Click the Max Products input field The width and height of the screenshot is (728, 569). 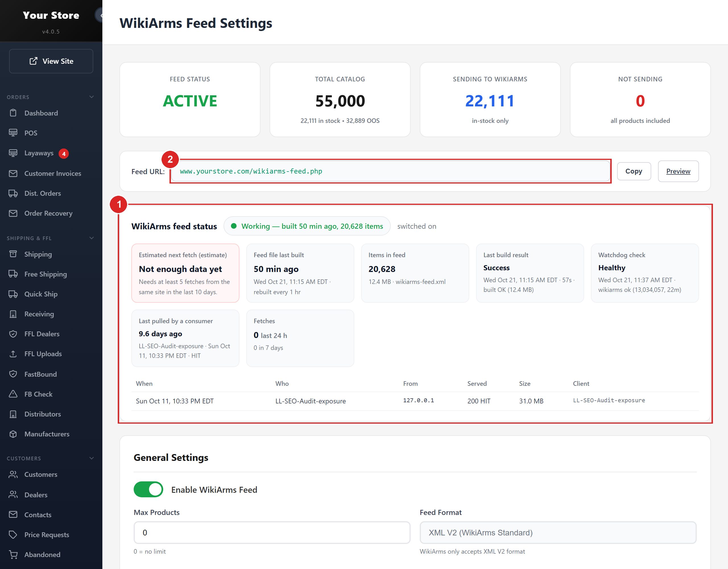point(272,533)
